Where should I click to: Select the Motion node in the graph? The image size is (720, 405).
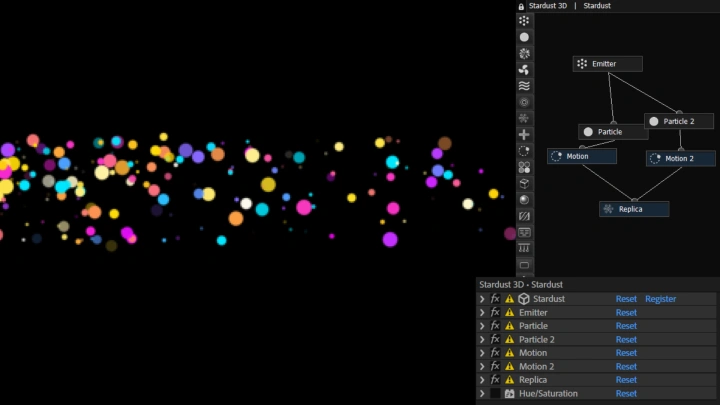click(582, 156)
